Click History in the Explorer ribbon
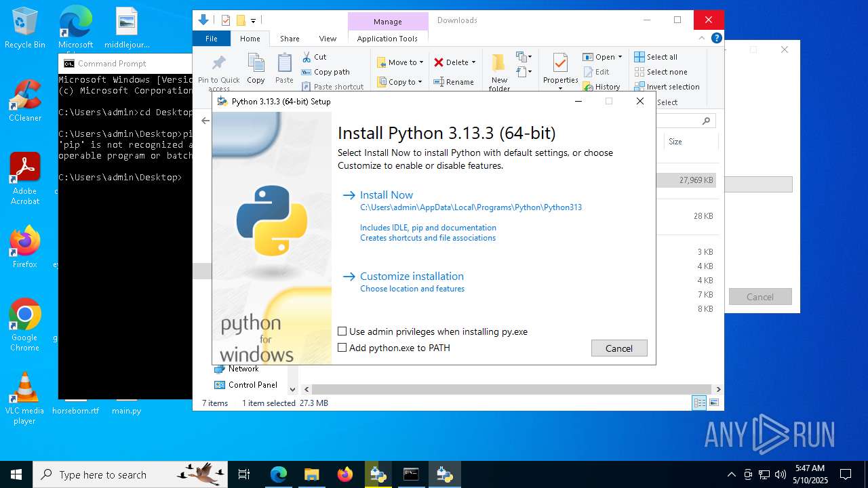868x488 pixels. click(x=601, y=87)
